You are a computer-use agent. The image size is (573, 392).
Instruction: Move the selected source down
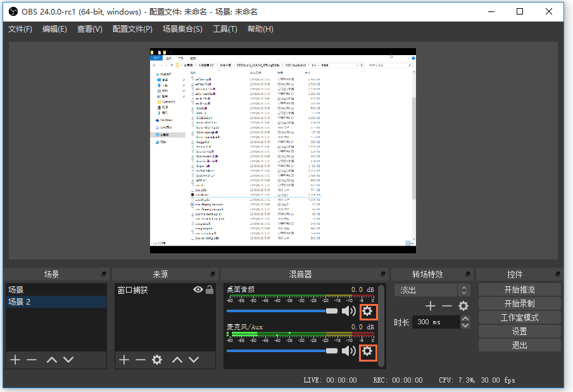pyautogui.click(x=194, y=360)
